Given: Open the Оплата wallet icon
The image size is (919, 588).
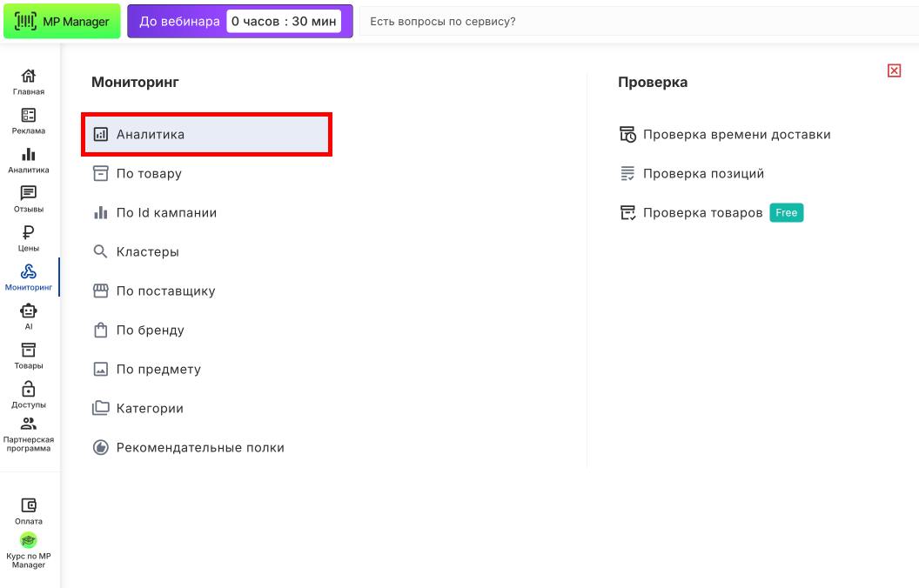Looking at the screenshot, I should (29, 511).
